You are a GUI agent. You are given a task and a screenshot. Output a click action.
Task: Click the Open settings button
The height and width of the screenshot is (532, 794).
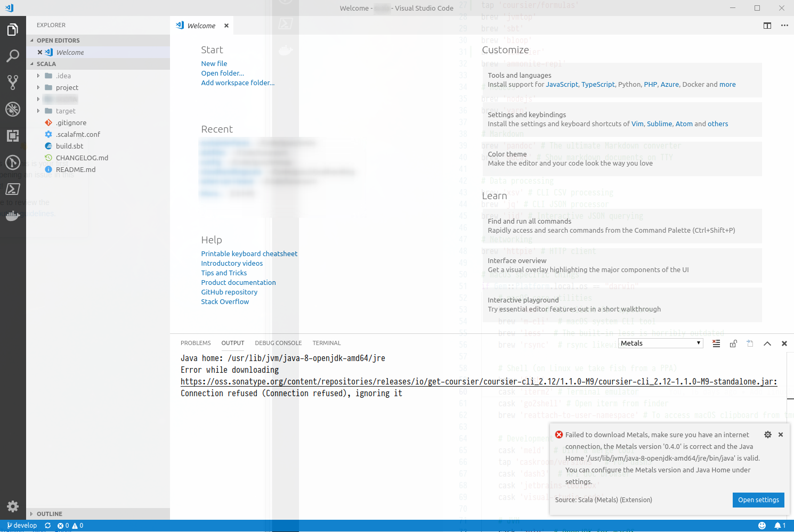[758, 500]
